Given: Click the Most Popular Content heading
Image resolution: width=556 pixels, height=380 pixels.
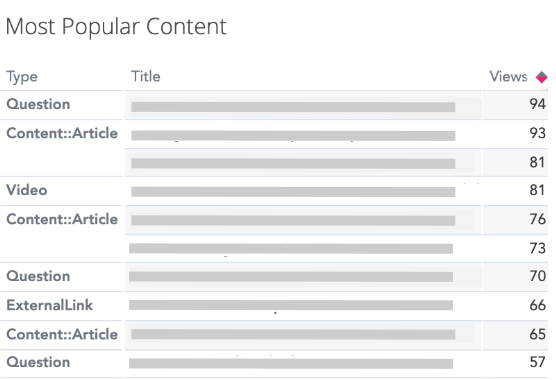Looking at the screenshot, I should [116, 27].
